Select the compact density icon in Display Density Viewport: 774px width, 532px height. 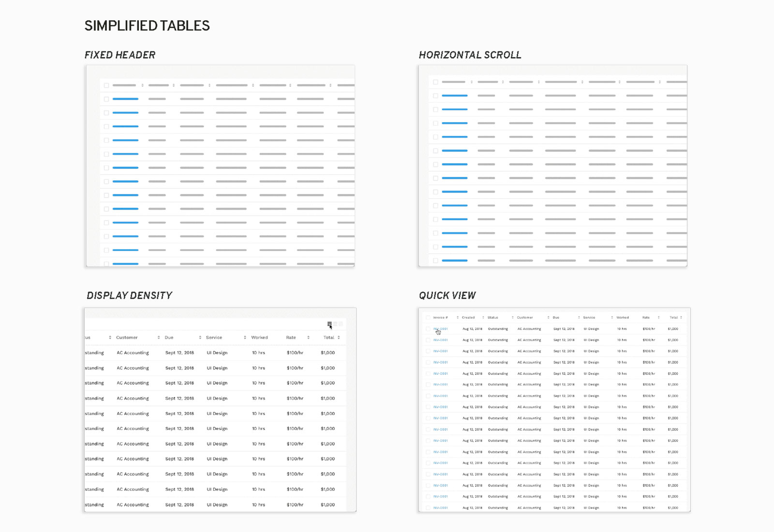329,324
